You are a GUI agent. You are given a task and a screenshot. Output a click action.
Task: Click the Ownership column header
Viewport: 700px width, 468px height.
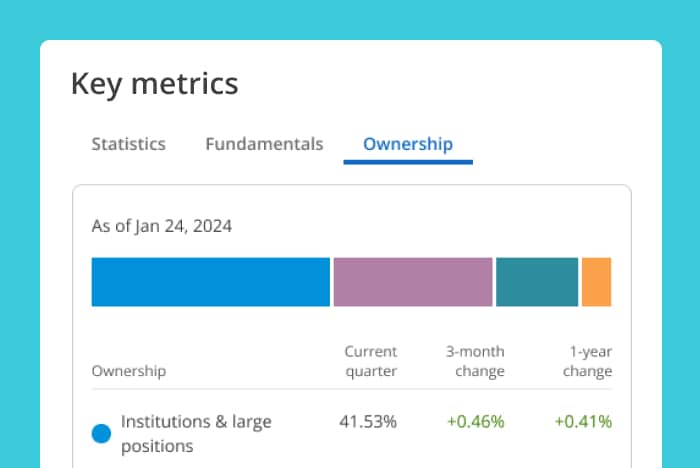(129, 371)
